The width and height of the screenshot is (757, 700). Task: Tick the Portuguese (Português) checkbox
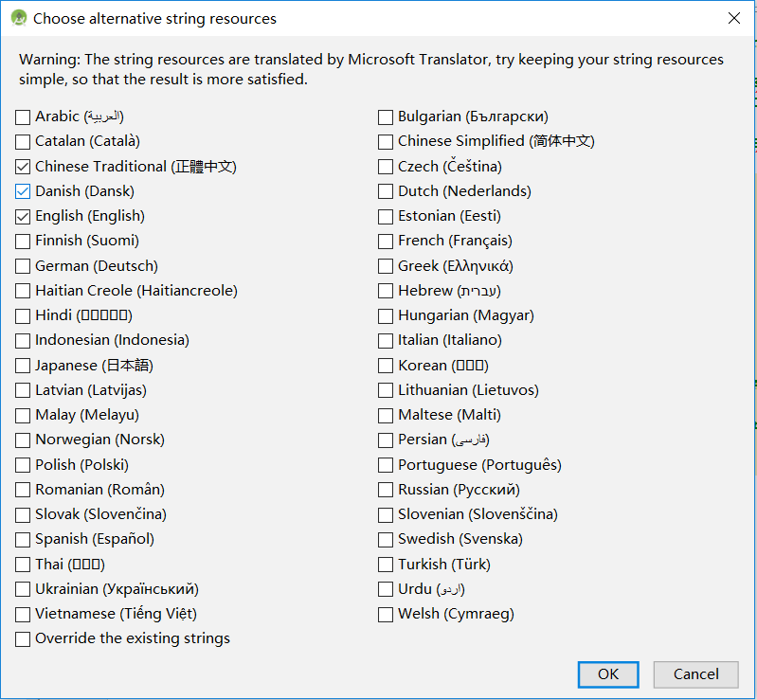point(386,465)
